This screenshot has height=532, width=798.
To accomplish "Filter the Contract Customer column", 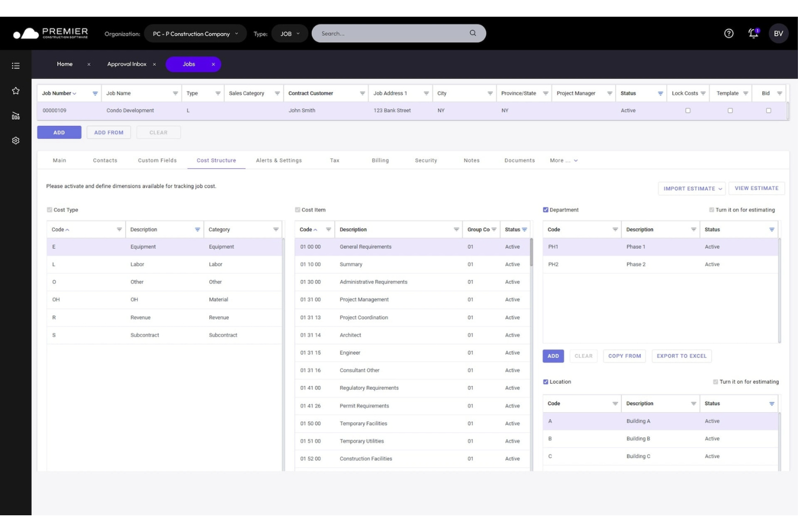I will pos(362,93).
